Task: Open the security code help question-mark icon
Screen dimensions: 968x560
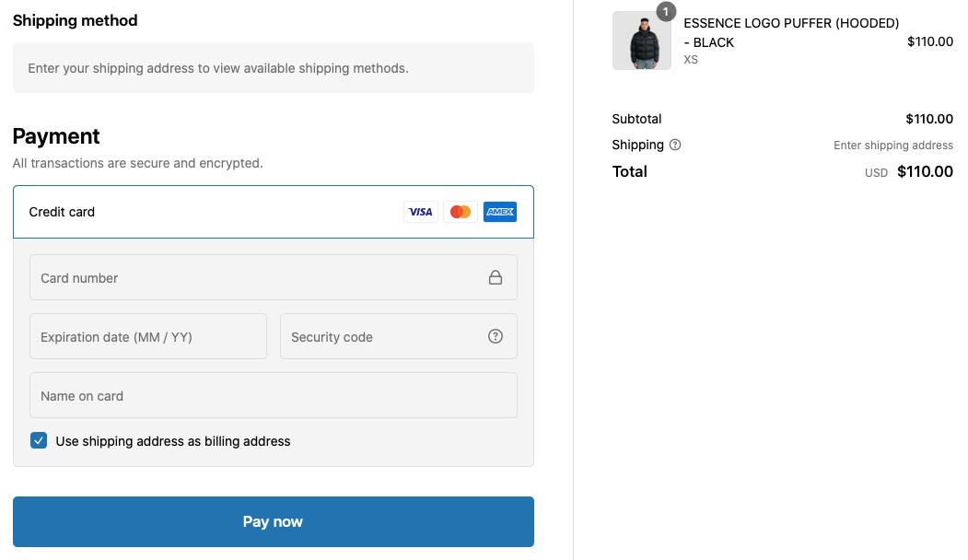Action: tap(496, 336)
